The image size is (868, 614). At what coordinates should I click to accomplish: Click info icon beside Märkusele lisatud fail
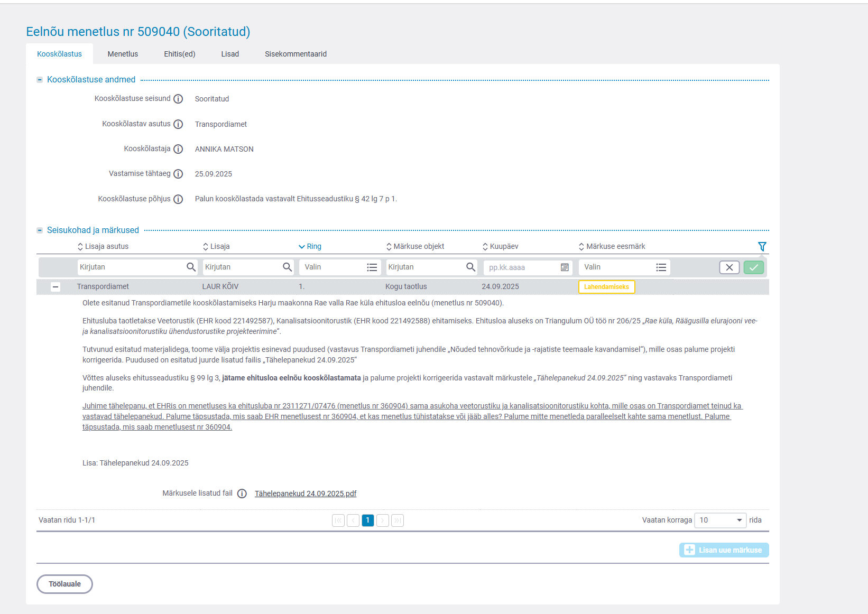(242, 494)
